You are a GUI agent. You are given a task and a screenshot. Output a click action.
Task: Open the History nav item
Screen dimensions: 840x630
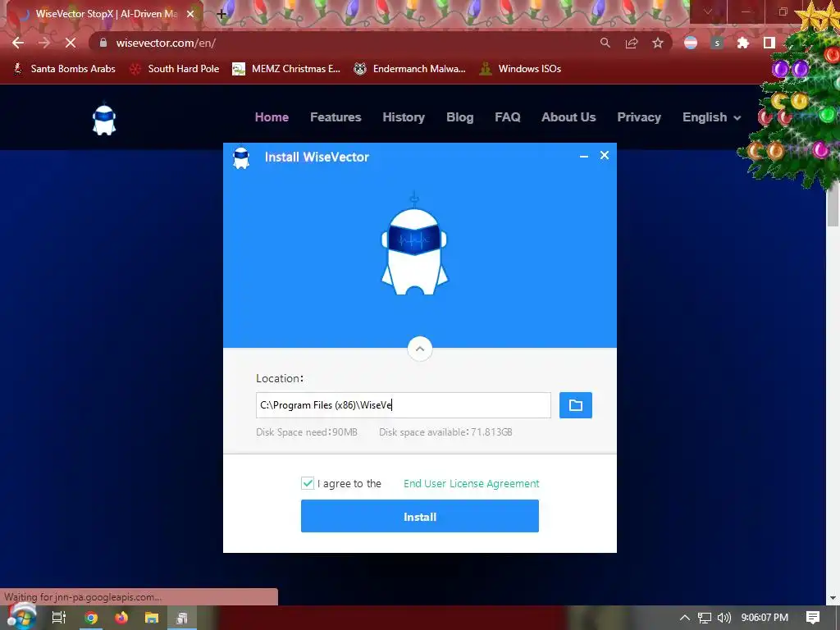404,116
